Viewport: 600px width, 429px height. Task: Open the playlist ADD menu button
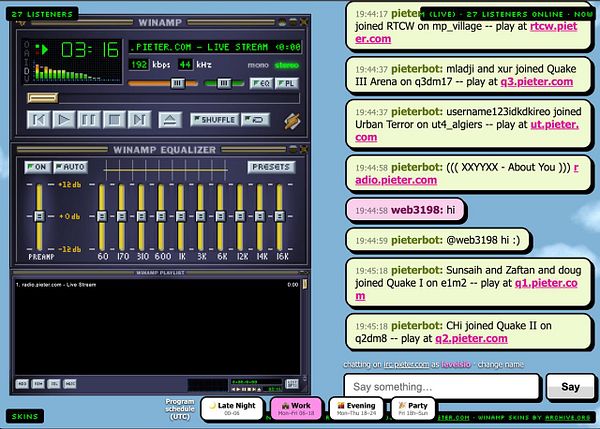(x=22, y=383)
